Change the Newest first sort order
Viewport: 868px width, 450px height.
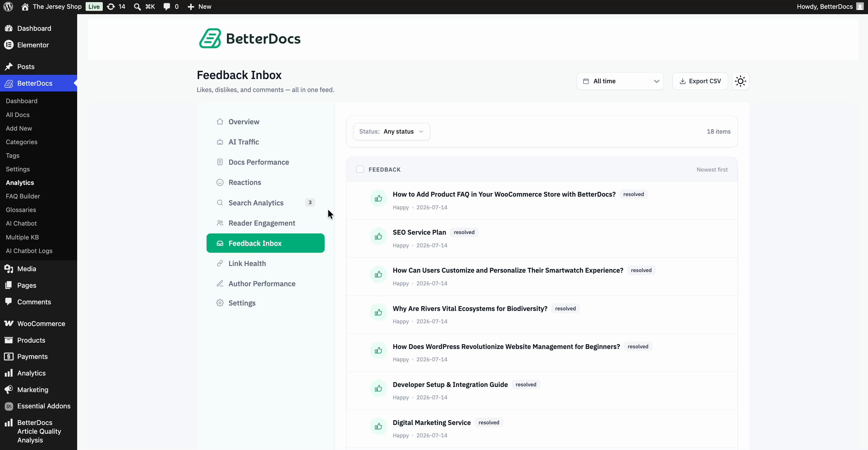(x=712, y=170)
